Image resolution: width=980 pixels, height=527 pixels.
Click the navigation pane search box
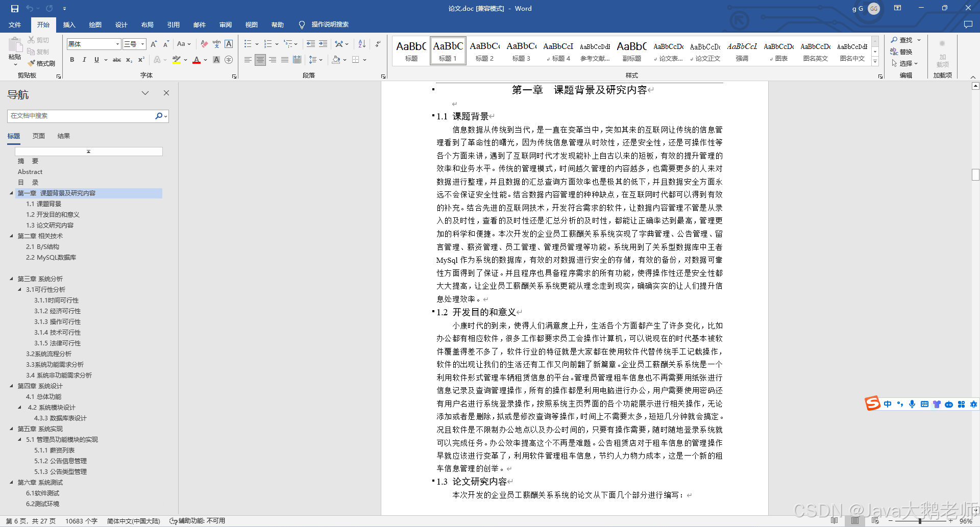coord(82,116)
